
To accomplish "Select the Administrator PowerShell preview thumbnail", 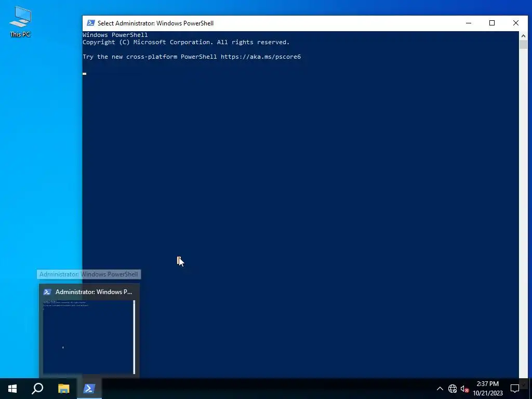I will coord(89,337).
